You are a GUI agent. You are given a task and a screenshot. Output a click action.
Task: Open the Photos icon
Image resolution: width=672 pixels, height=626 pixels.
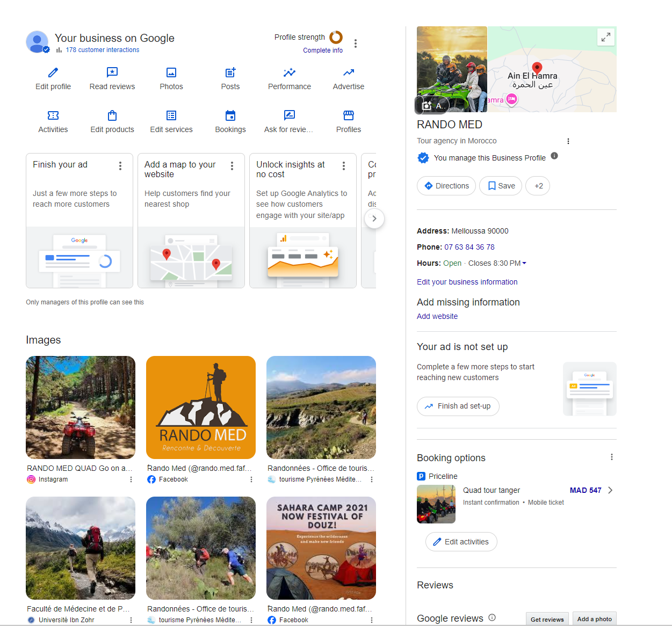tap(171, 72)
